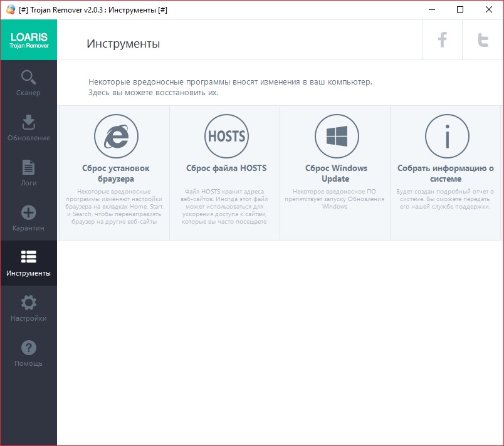
Task: Minimize the Trojan Remover window
Action: tap(432, 9)
